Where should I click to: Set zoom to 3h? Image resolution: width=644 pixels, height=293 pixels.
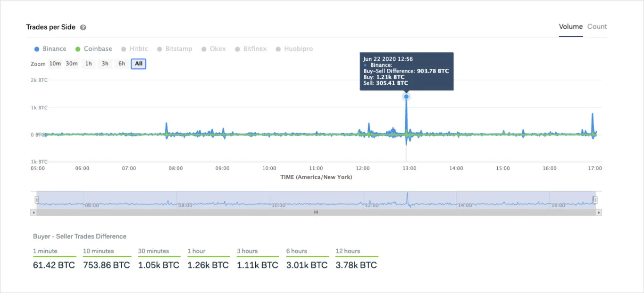(x=105, y=64)
